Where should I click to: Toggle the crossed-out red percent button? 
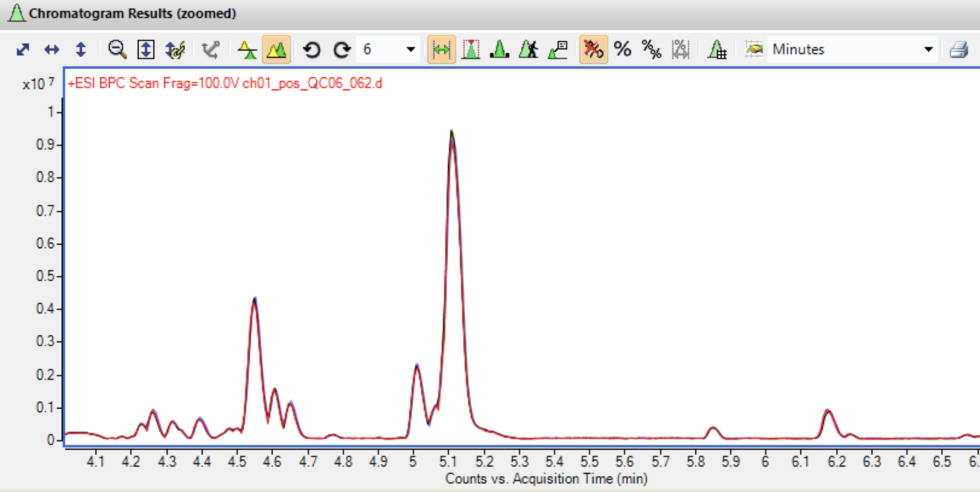tap(593, 49)
